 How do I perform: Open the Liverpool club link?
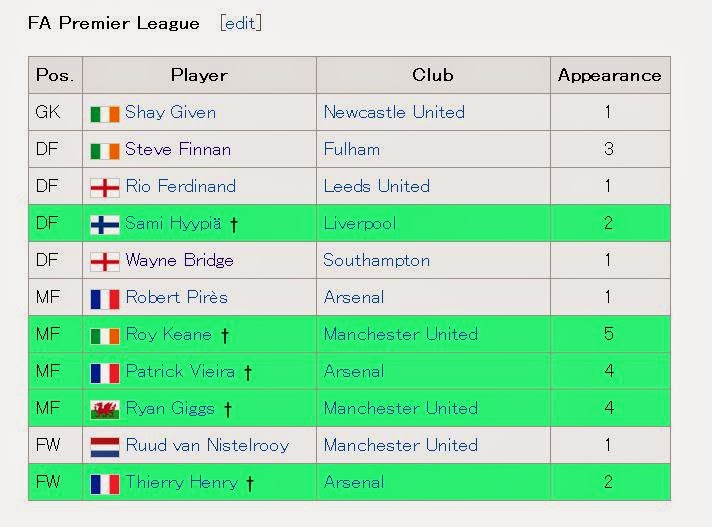[x=360, y=223]
